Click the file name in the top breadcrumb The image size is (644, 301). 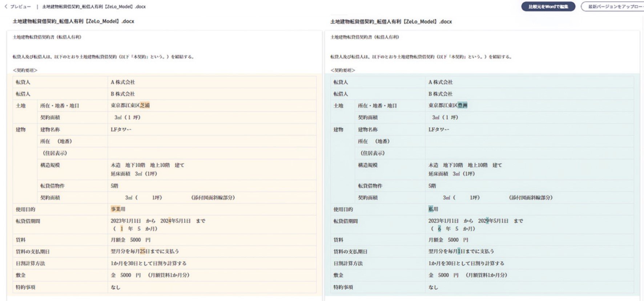[94, 7]
